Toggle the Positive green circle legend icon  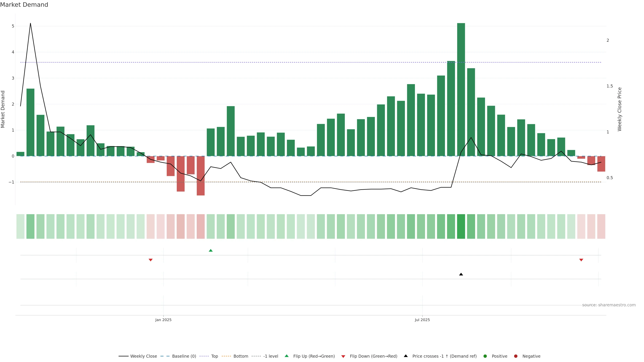485,356
